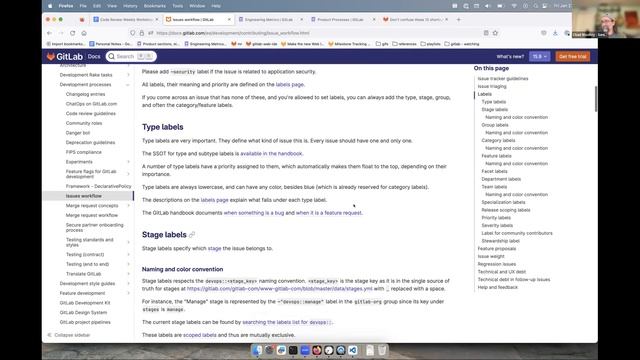Open 'searching the labels list for devops::' link
Image resolution: width=640 pixels, height=360 pixels.
pos(288,322)
